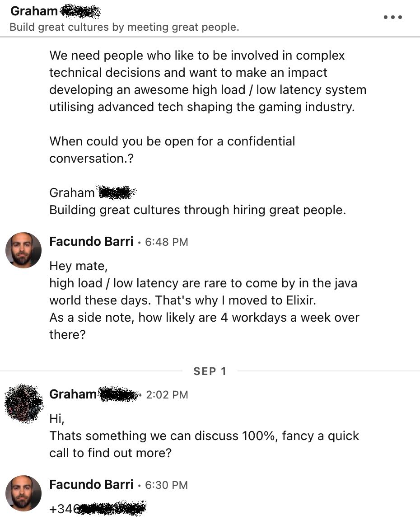Click the Graham name in the conversation header
Viewport: 420px width, 525px height.
tap(34, 11)
